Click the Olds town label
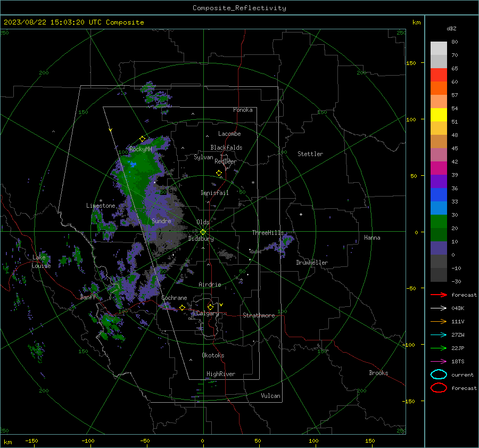The width and height of the screenshot is (479, 448). 203,222
